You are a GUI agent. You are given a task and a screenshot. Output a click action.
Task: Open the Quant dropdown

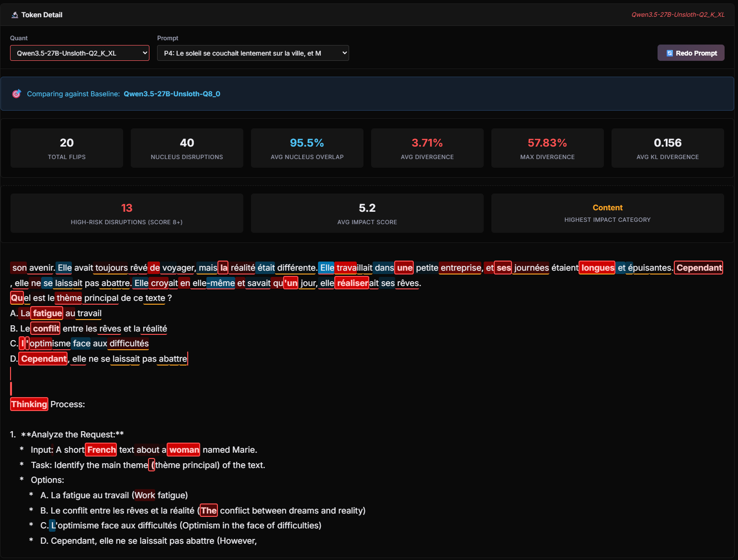point(79,53)
